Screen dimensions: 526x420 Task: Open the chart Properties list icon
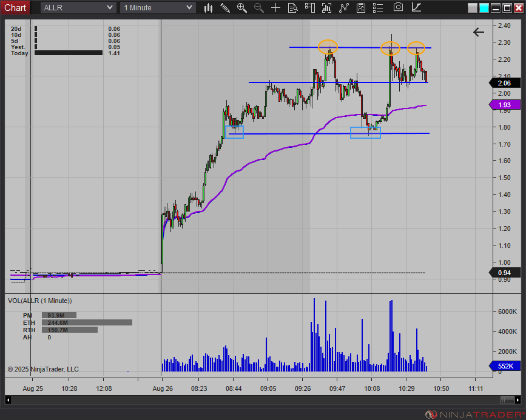point(378,8)
